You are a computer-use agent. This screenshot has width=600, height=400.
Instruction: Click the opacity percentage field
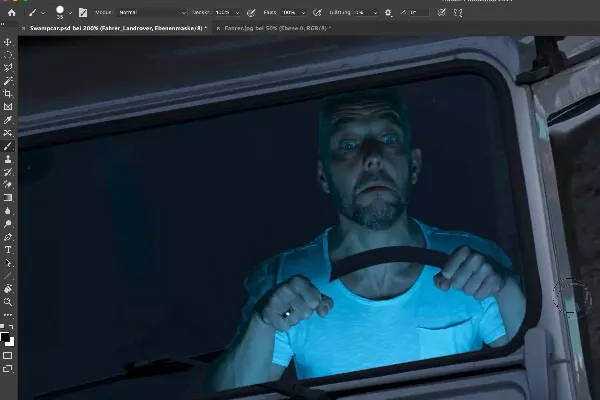tap(224, 13)
